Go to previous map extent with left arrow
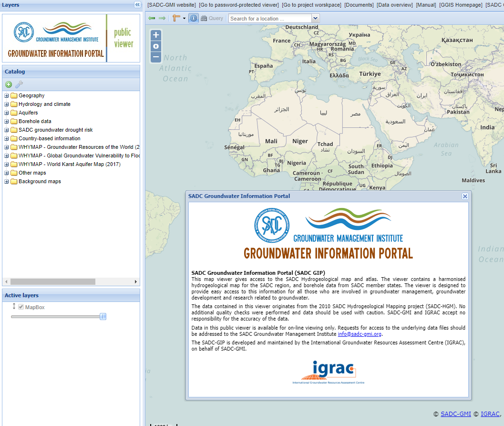504x426 pixels. [152, 18]
